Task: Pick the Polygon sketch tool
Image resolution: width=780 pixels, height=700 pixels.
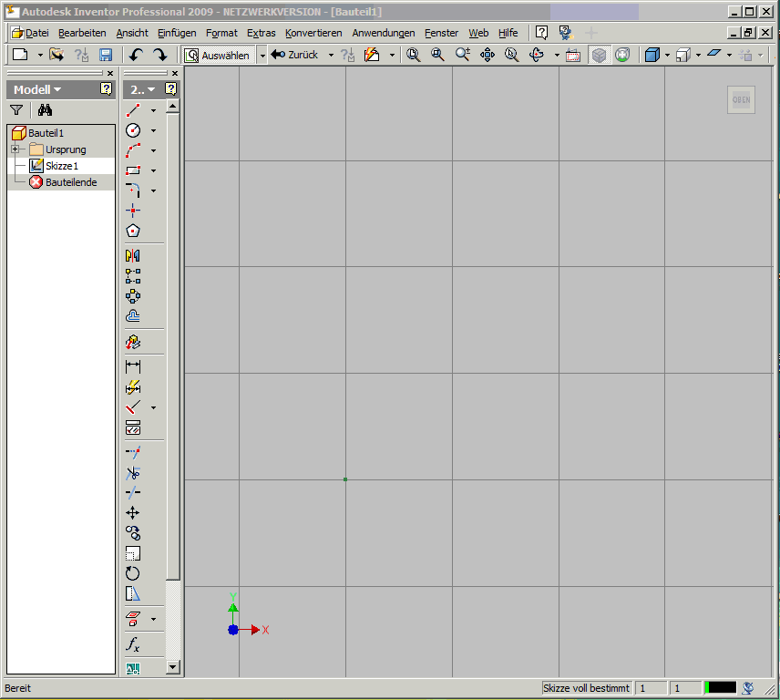Action: click(133, 231)
